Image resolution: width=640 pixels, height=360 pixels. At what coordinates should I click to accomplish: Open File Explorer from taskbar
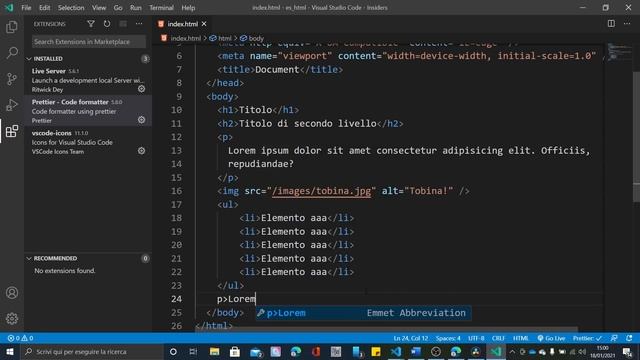coord(214,351)
